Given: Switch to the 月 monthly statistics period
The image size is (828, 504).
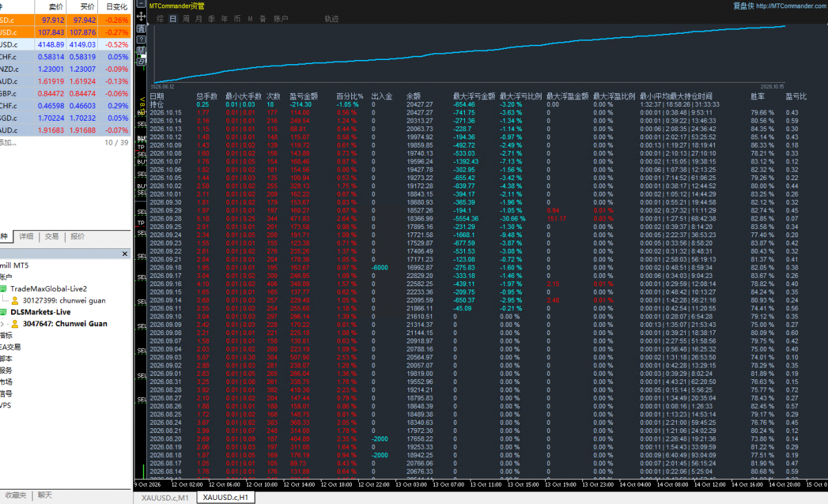Looking at the screenshot, I should pyautogui.click(x=199, y=19).
